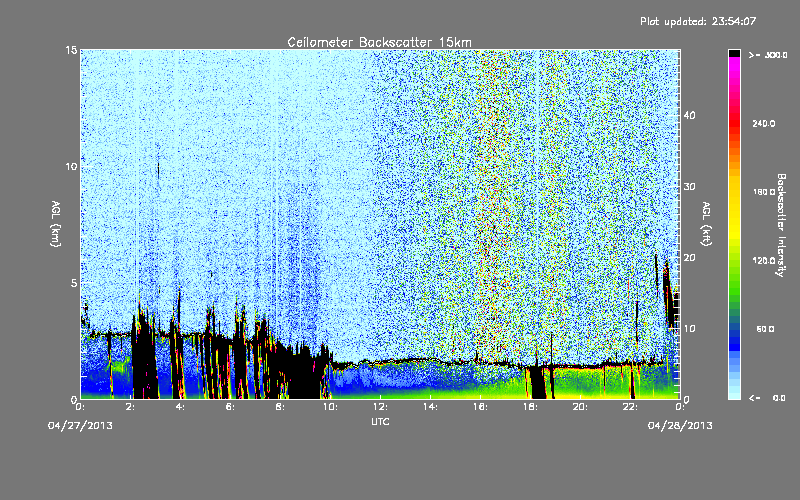Click the colorbar maximum label '>= 300.0'
This screenshot has width=800, height=500.
click(x=767, y=55)
